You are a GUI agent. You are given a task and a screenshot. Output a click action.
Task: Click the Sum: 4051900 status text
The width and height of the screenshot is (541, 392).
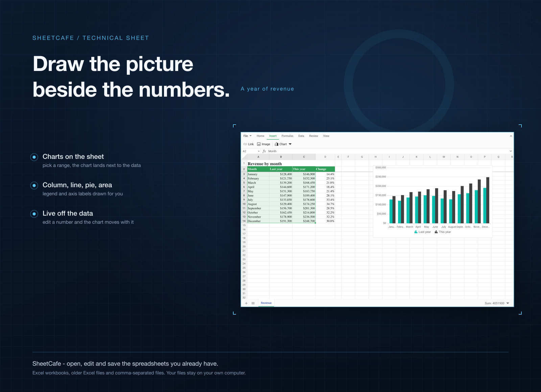tap(494, 303)
